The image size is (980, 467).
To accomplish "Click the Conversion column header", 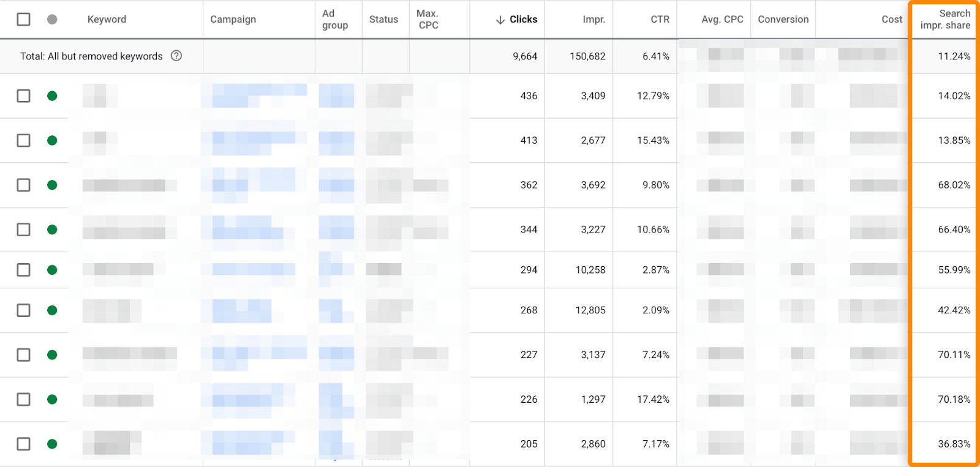I will tap(783, 19).
